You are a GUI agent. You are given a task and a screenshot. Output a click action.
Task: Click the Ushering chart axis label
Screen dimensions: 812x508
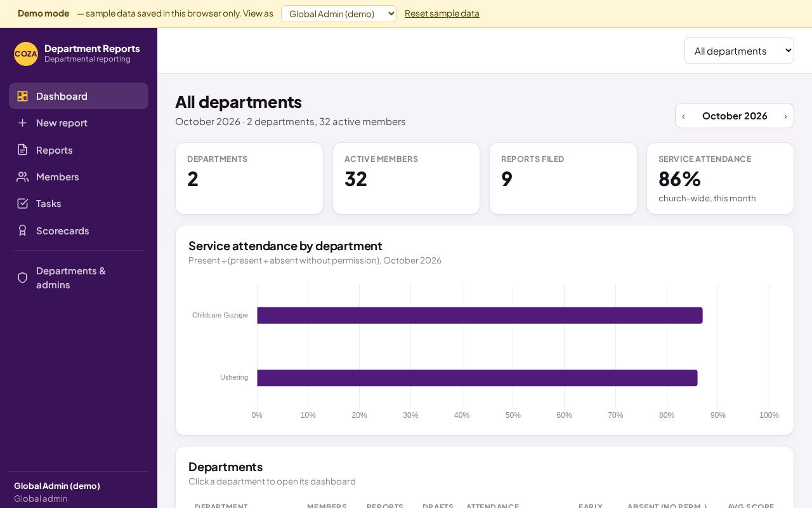click(234, 377)
